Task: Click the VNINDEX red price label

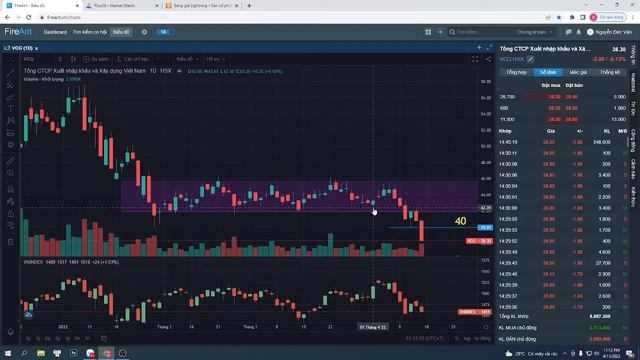Action: (475, 312)
